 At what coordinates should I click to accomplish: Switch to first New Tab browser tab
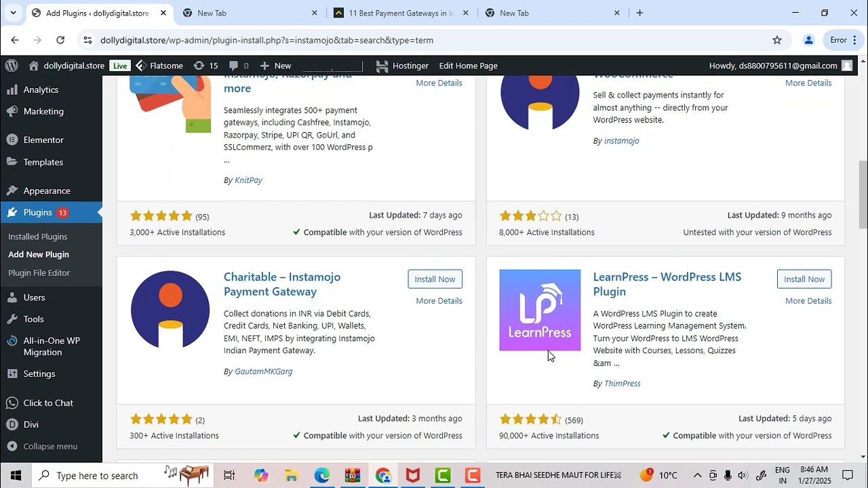pyautogui.click(x=248, y=13)
